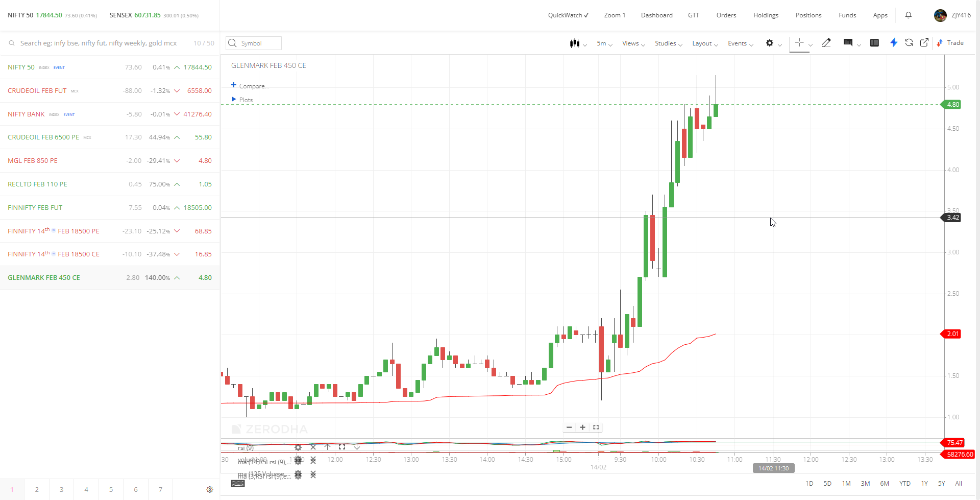This screenshot has width=980, height=500.
Task: Open the 5m interval dropdown
Action: tap(604, 43)
